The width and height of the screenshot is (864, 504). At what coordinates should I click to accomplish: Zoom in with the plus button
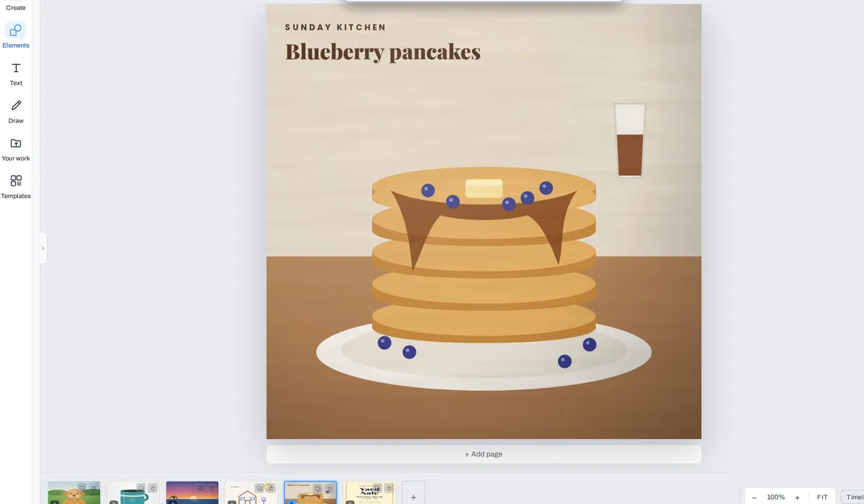point(797,498)
